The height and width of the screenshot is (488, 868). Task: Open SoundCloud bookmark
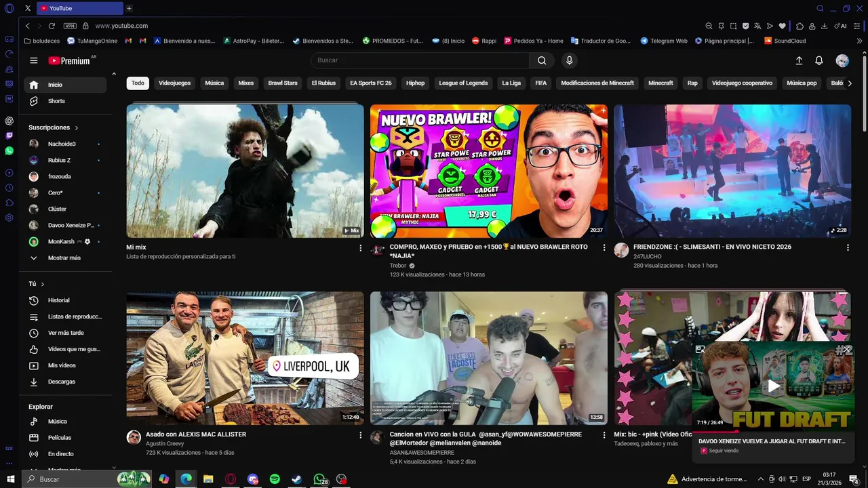[x=785, y=41]
